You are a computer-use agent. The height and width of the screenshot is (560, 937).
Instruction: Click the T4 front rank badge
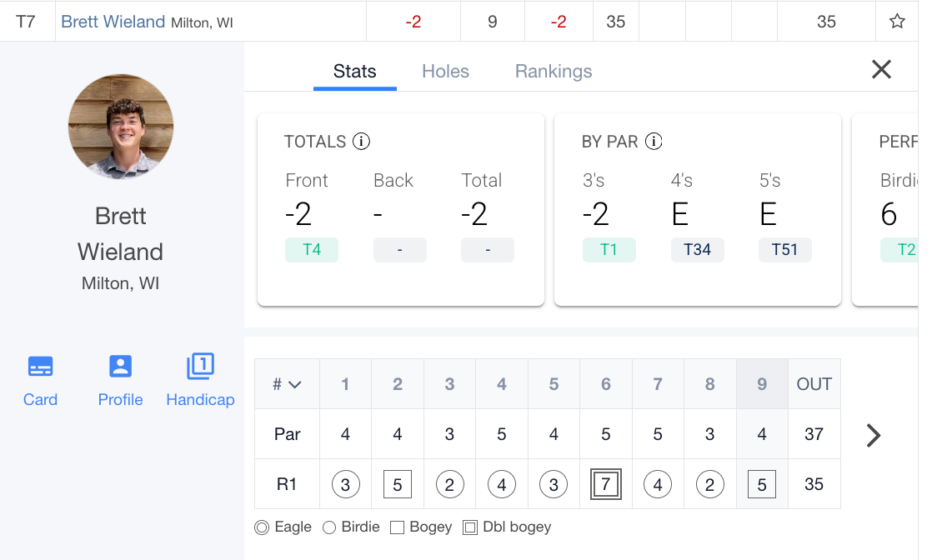pos(312,250)
